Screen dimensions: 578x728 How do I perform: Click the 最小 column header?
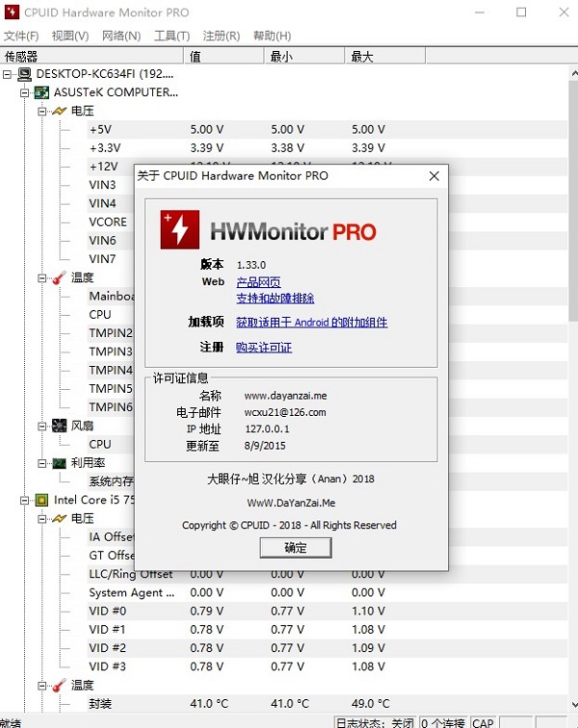tap(304, 56)
